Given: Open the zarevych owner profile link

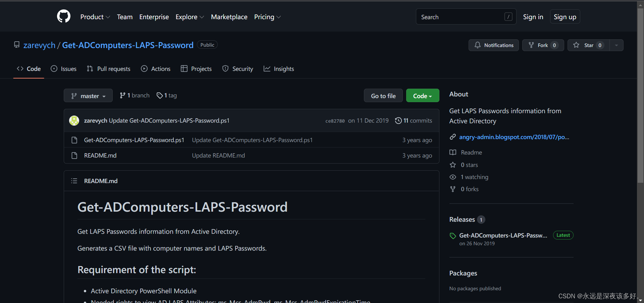Looking at the screenshot, I should click(39, 45).
